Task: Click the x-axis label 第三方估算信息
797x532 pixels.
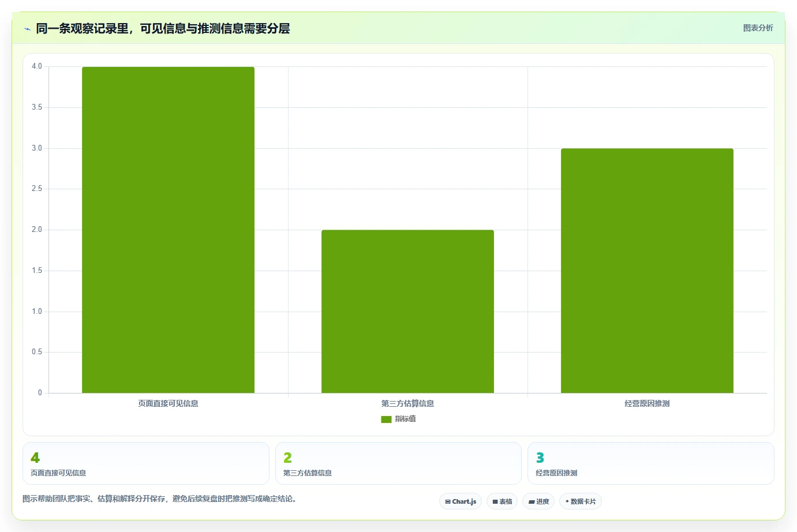Action: pos(407,403)
